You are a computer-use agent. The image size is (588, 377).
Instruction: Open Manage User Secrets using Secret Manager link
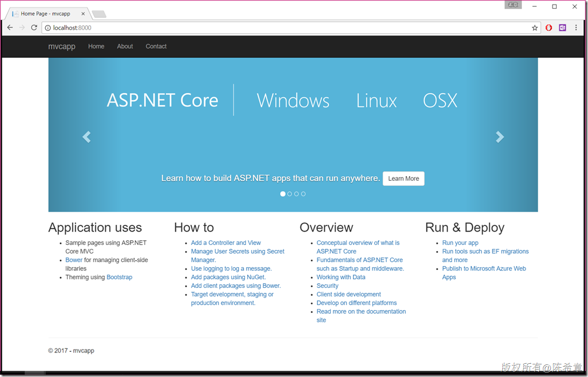point(238,256)
